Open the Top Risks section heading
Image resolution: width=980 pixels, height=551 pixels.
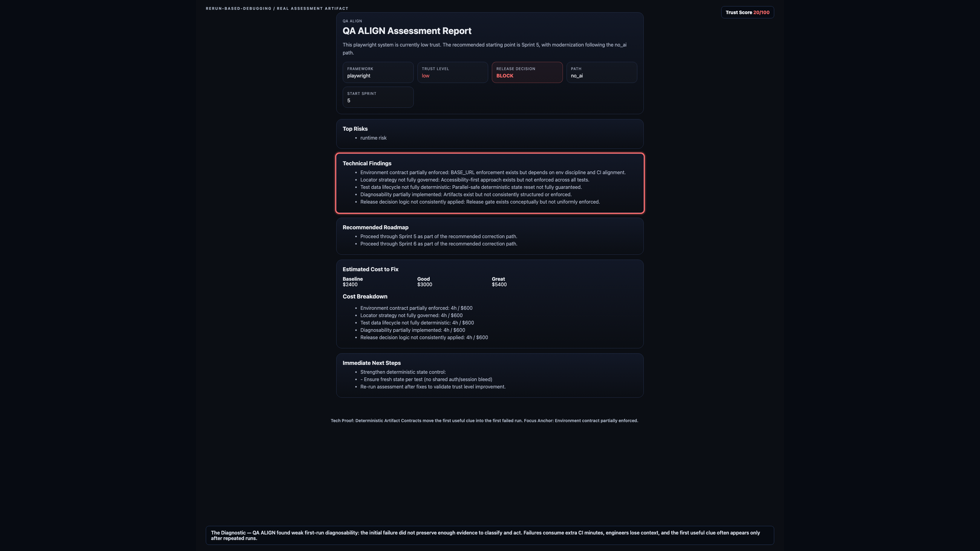point(355,129)
